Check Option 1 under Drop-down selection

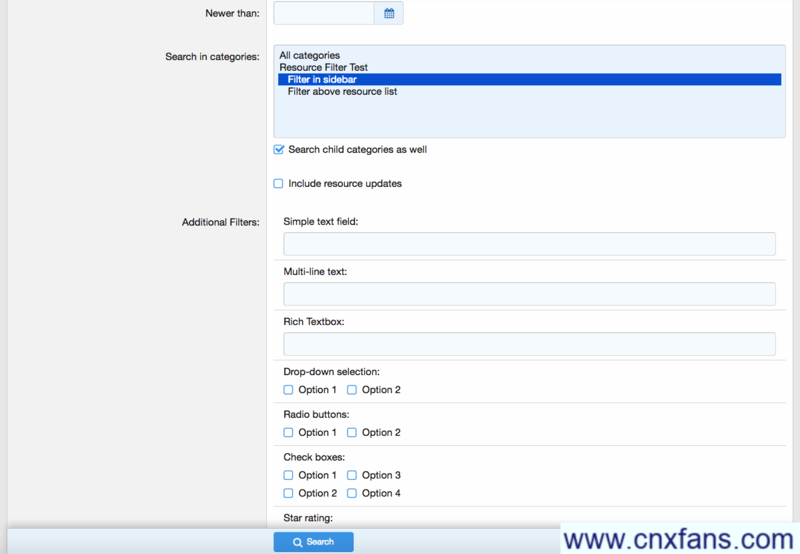pyautogui.click(x=288, y=390)
